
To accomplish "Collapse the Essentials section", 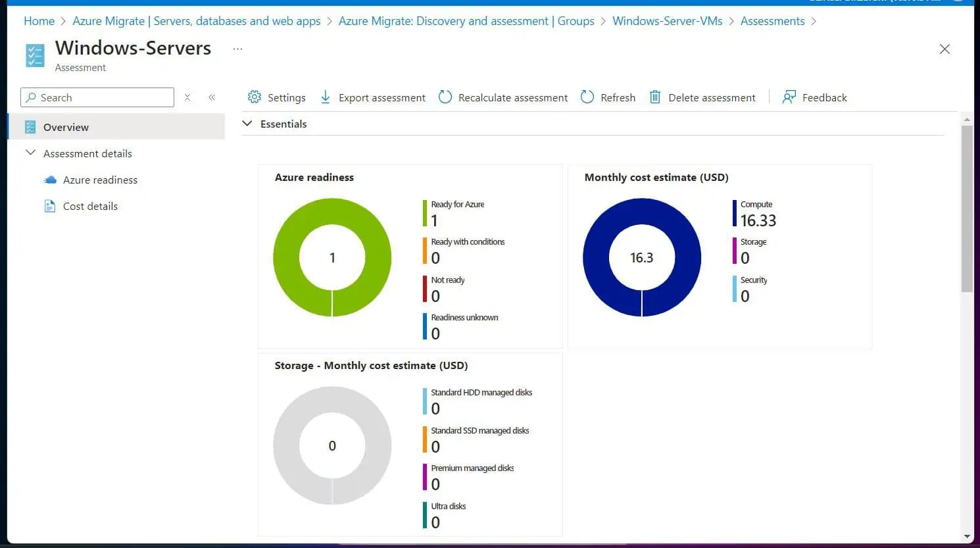I will click(x=248, y=124).
